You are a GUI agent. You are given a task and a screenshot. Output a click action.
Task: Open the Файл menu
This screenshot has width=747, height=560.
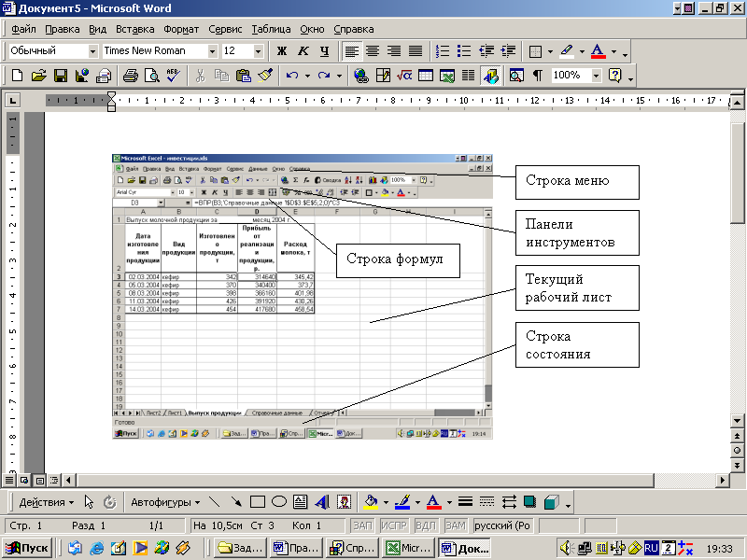pos(23,29)
